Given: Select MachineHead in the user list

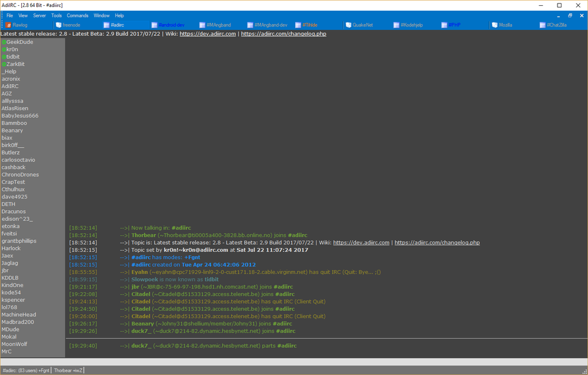Looking at the screenshot, I should pos(19,315).
